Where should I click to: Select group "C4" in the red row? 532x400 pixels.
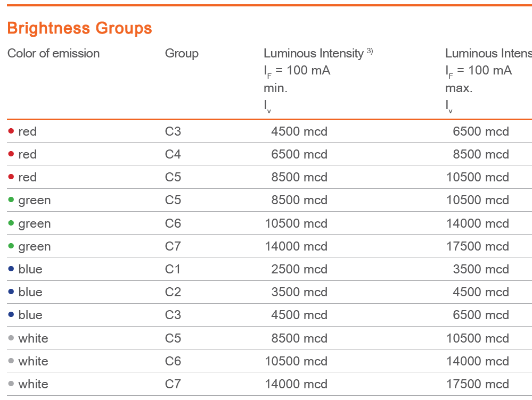tap(173, 154)
